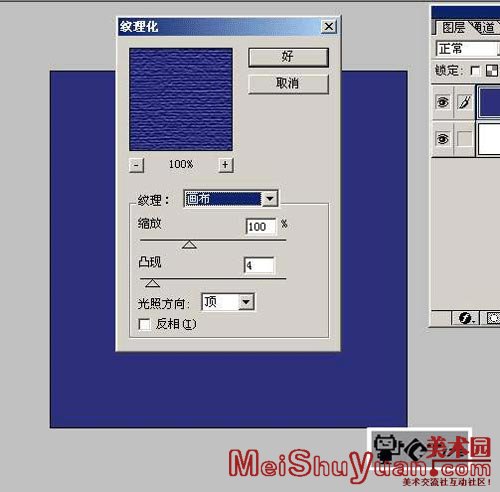Viewport: 500px width, 492px height.
Task: Click the 凸现 relief slider handle
Action: pyautogui.click(x=152, y=283)
